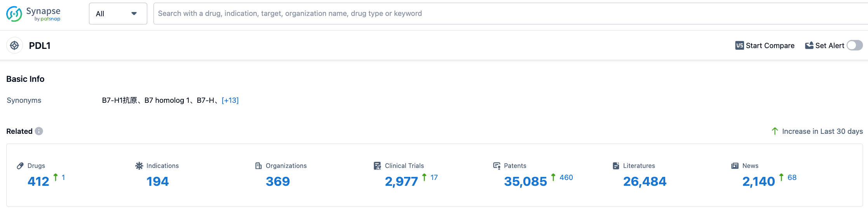The width and height of the screenshot is (868, 211).
Task: Toggle the Set Alert switch
Action: (x=855, y=46)
